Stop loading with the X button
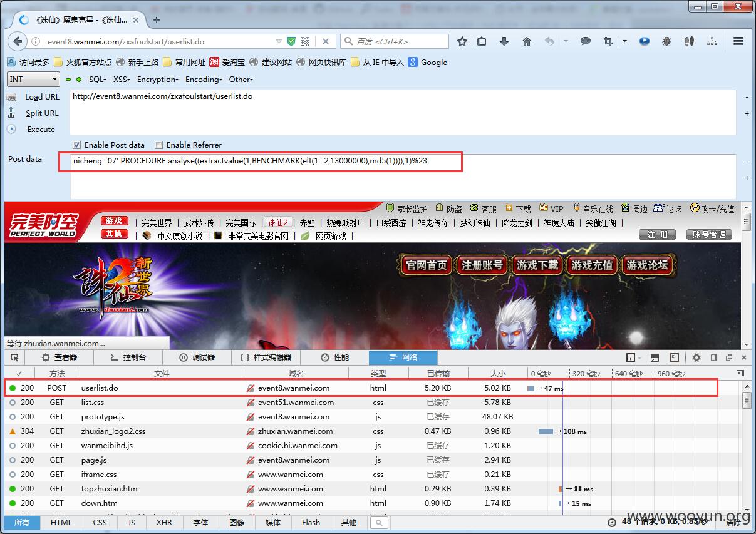The image size is (756, 534). point(325,41)
